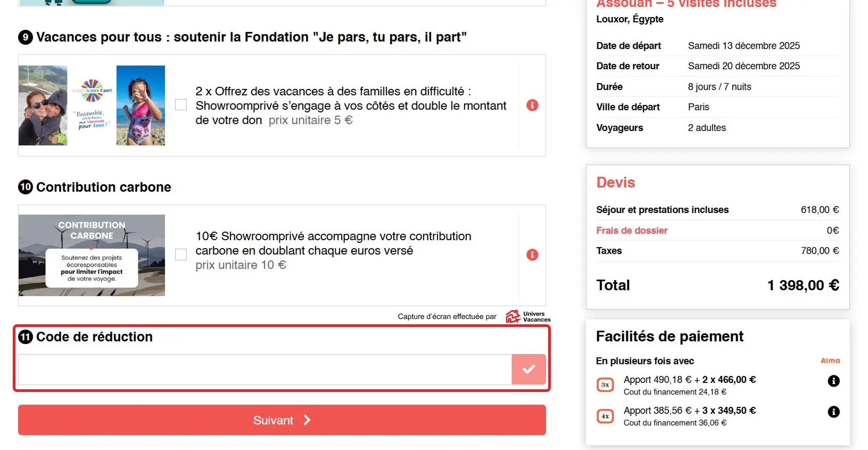868x450 pixels.
Task: Click the 4x installment badge icon
Action: 605,416
